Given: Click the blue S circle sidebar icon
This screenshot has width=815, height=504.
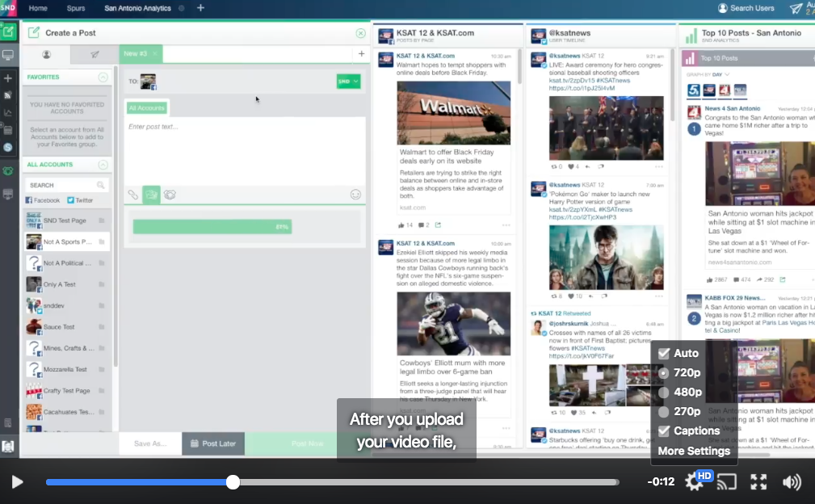Looking at the screenshot, I should [8, 148].
